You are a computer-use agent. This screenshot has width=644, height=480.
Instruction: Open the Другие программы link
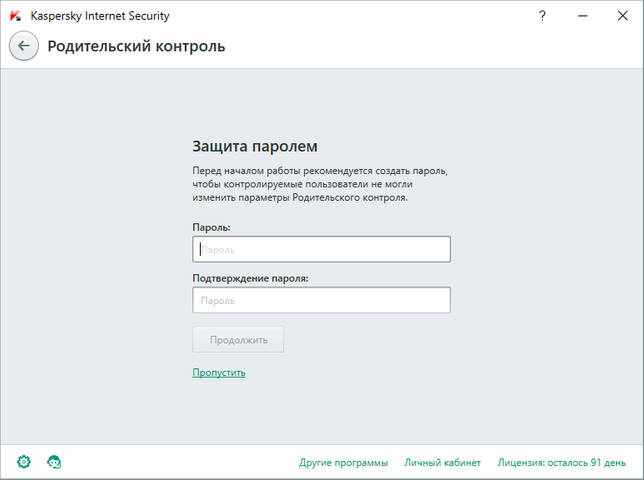click(343, 463)
